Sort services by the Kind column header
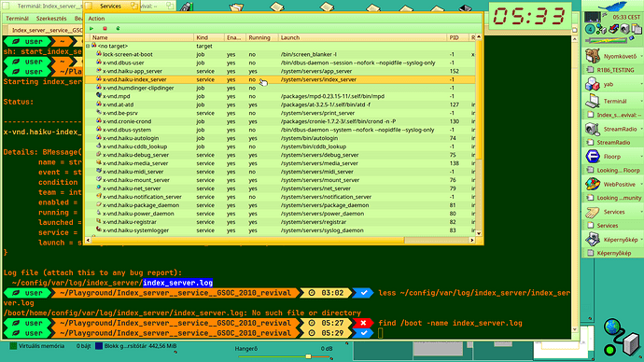This screenshot has width=644, height=362. 209,37
